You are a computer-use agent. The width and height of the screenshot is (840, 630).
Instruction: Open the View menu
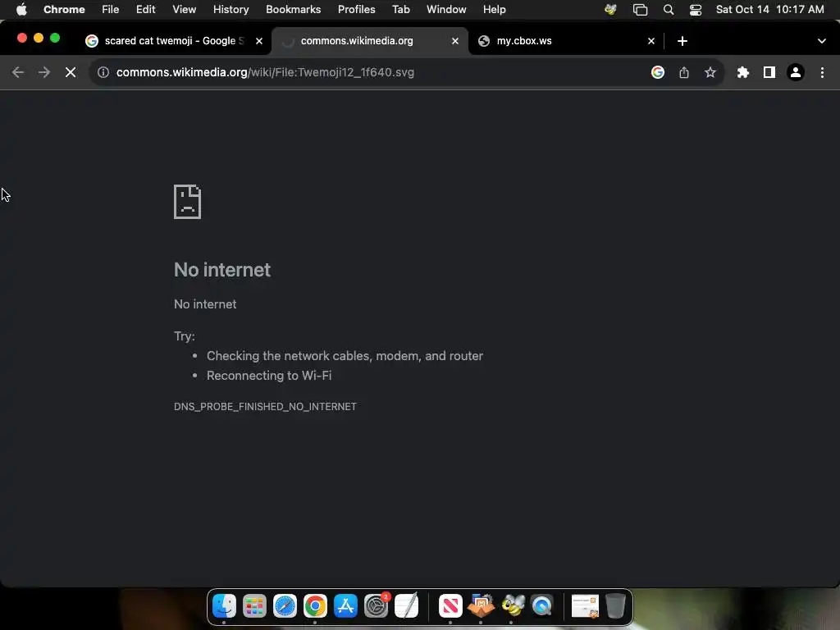[x=184, y=10]
